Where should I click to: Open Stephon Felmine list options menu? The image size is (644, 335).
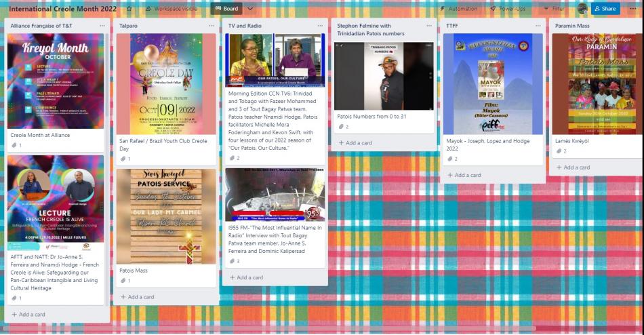click(x=429, y=26)
